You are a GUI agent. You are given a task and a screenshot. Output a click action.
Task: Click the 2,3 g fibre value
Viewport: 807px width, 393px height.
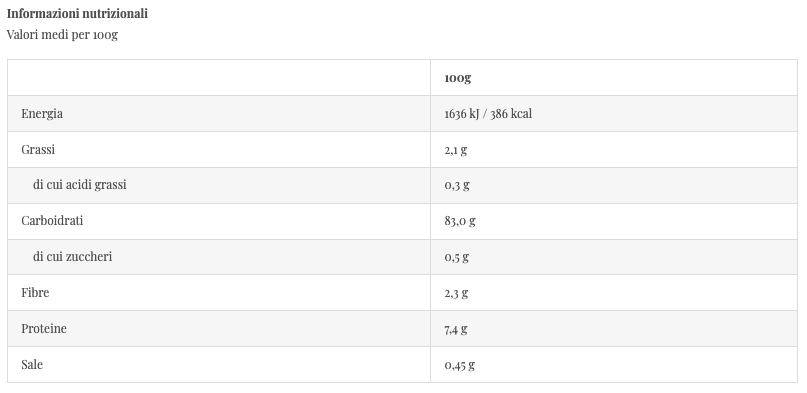pos(456,293)
